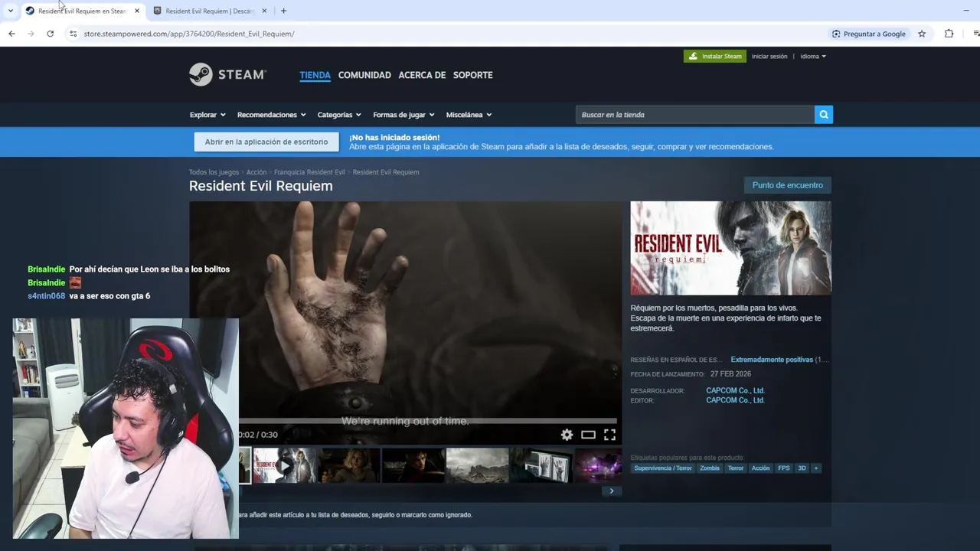Open the browser extensions puzzle icon
The width and height of the screenshot is (980, 551).
point(949,34)
